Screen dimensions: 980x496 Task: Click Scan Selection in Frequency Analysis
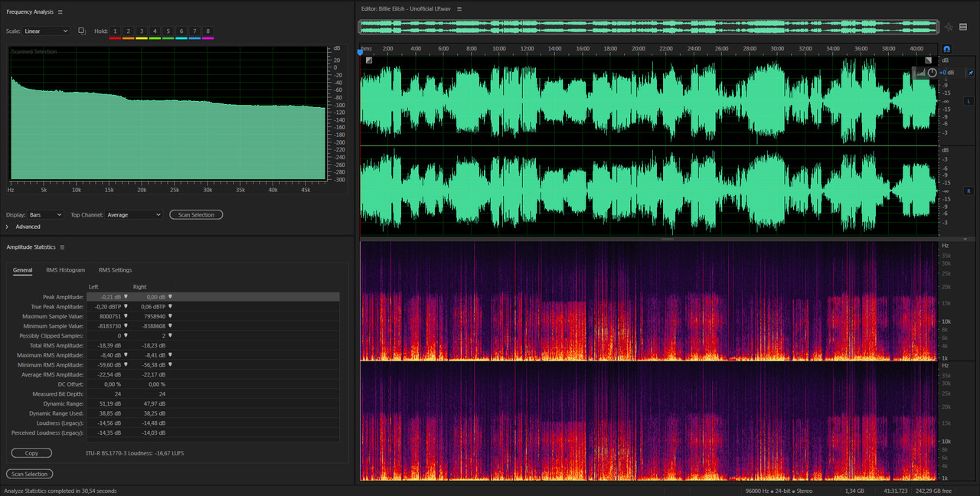tap(196, 215)
